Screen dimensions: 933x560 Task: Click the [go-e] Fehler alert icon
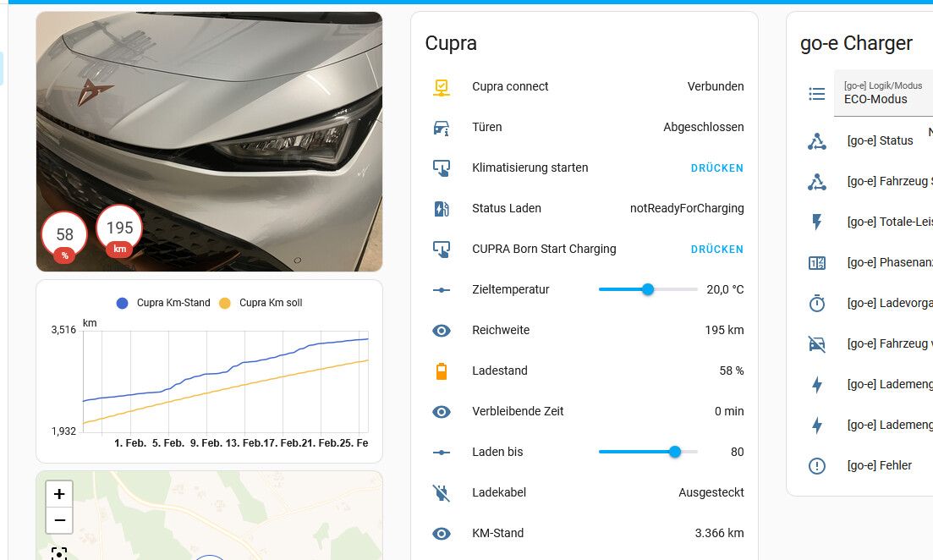click(817, 466)
